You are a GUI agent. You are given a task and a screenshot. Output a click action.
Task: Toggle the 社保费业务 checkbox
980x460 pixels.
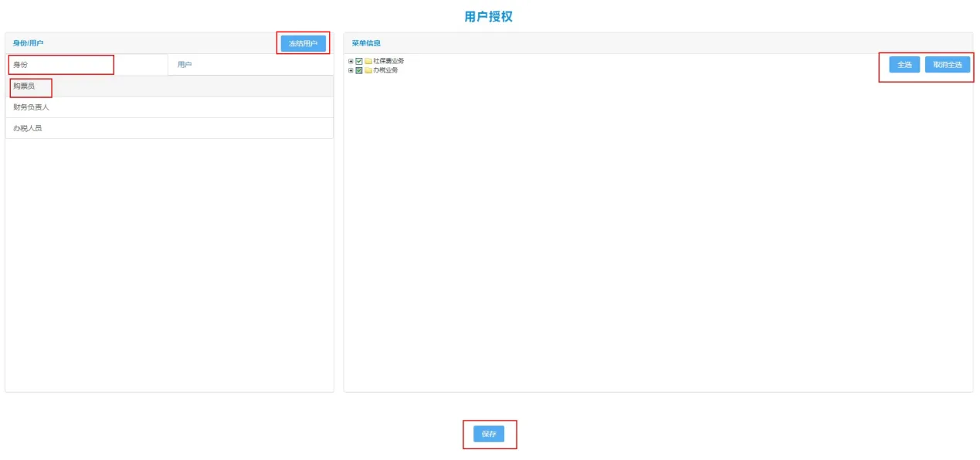pyautogui.click(x=359, y=61)
